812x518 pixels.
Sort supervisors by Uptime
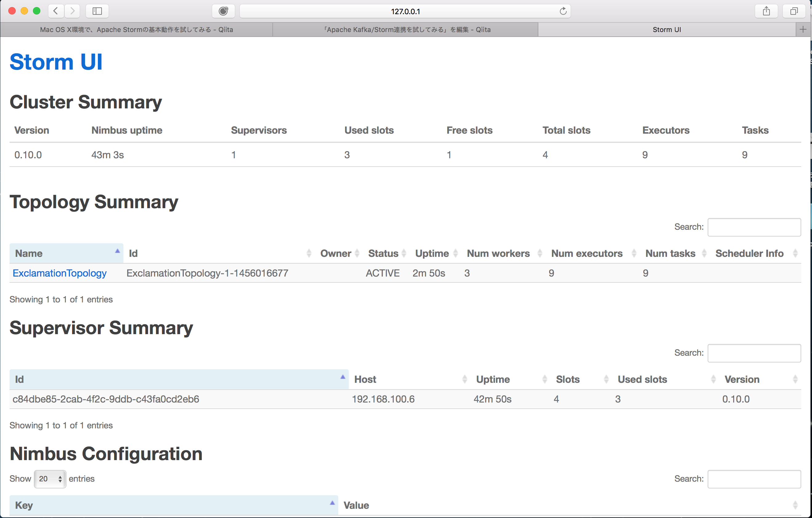tap(493, 379)
